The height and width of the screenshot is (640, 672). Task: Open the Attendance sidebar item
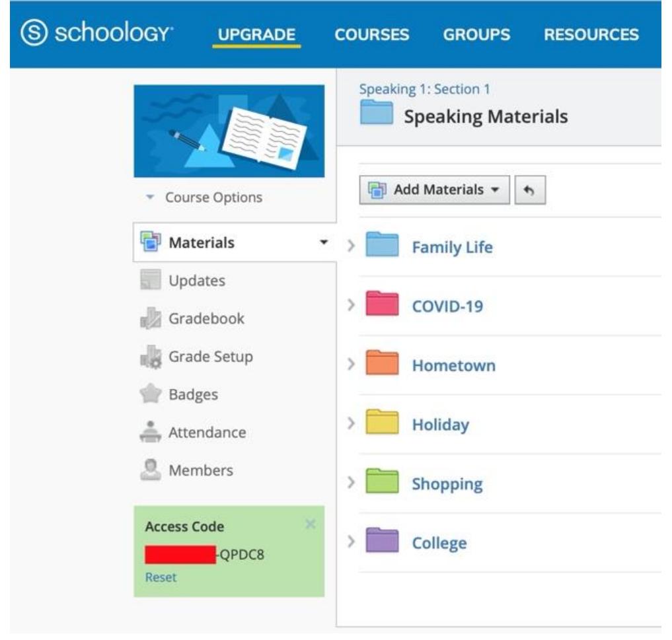(206, 433)
